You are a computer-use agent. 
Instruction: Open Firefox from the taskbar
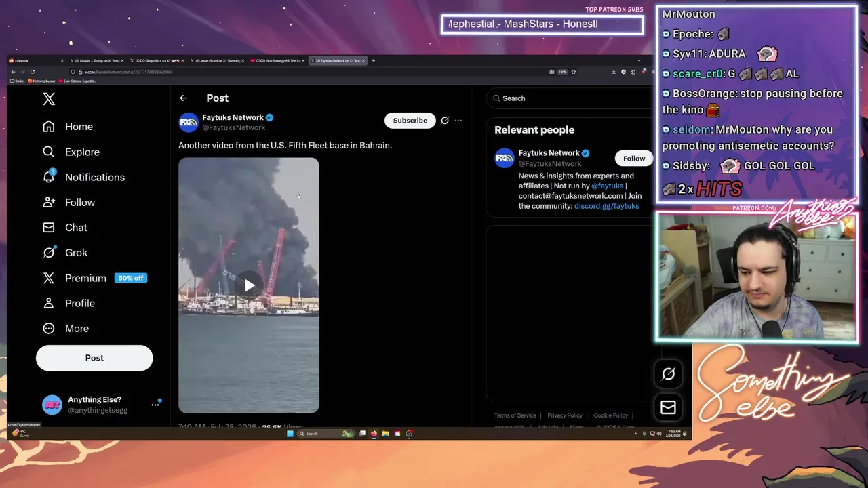(x=374, y=434)
